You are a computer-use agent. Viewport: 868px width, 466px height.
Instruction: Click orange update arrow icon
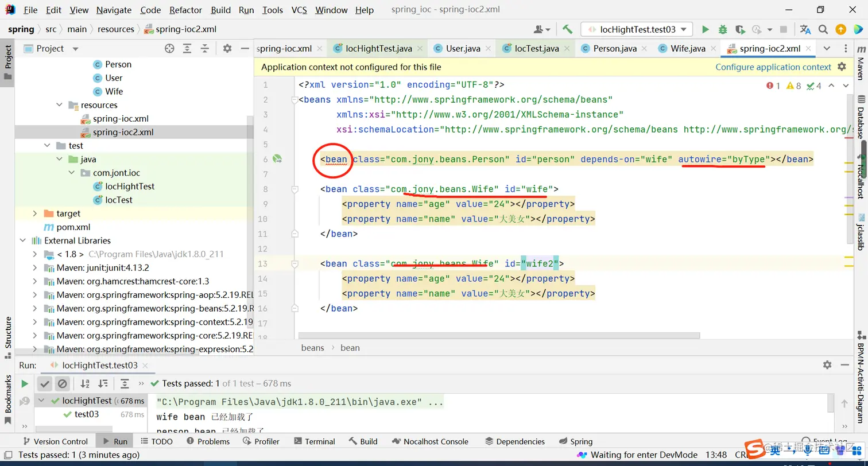[840, 29]
